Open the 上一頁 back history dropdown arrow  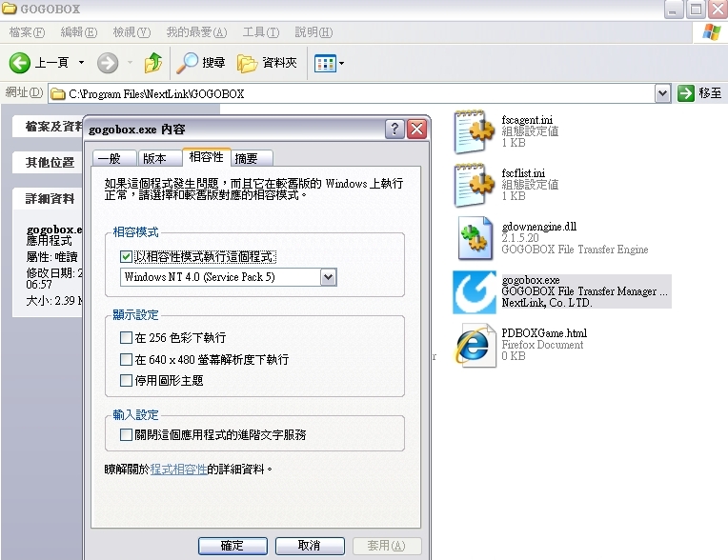pos(81,63)
